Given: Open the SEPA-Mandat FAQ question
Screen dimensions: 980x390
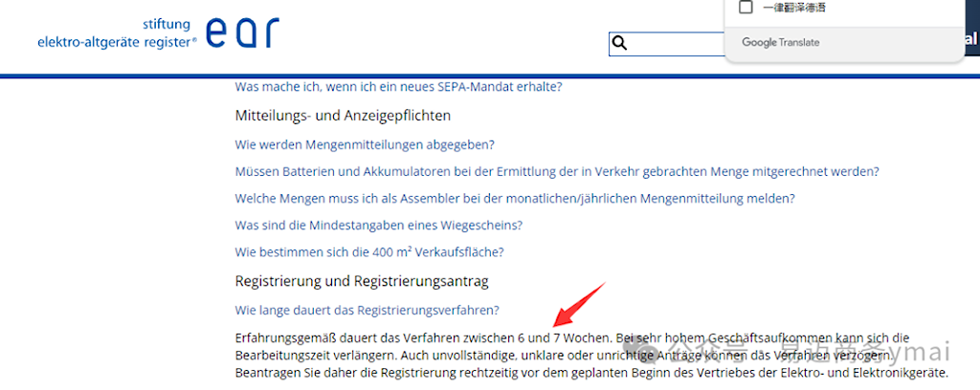Looking at the screenshot, I should [398, 86].
